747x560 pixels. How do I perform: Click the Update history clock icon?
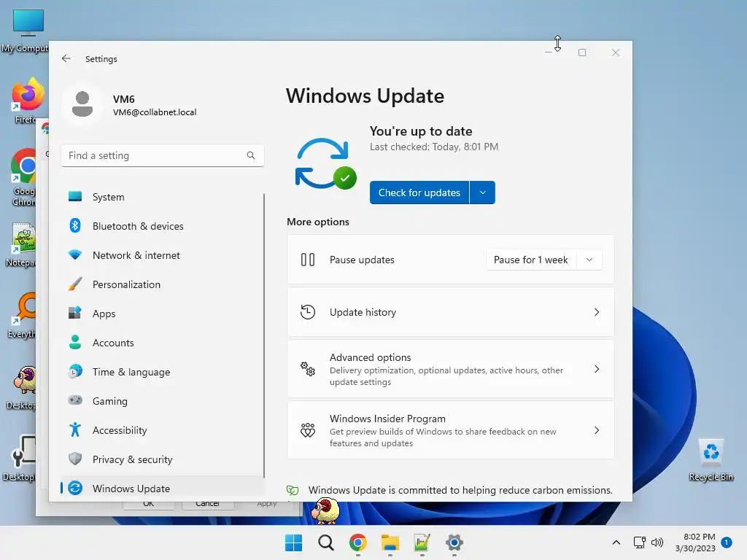click(308, 312)
